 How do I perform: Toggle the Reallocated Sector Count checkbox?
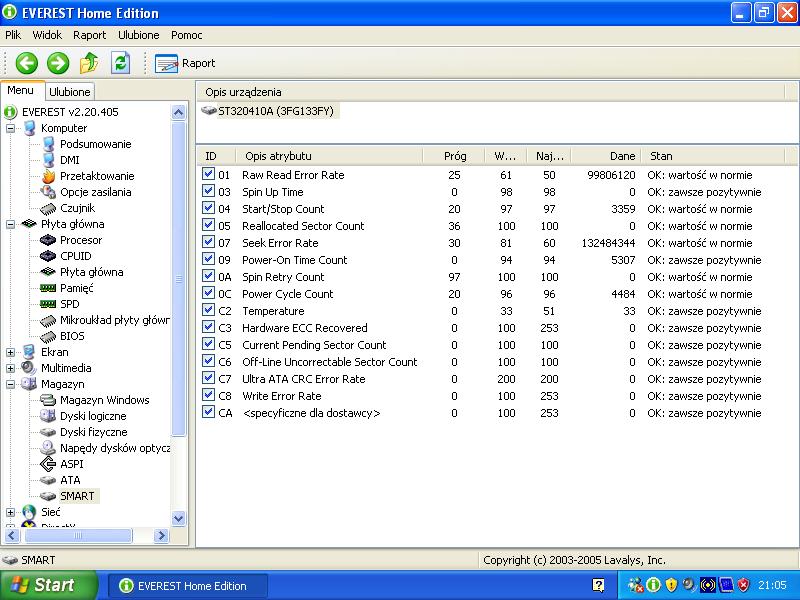point(208,225)
